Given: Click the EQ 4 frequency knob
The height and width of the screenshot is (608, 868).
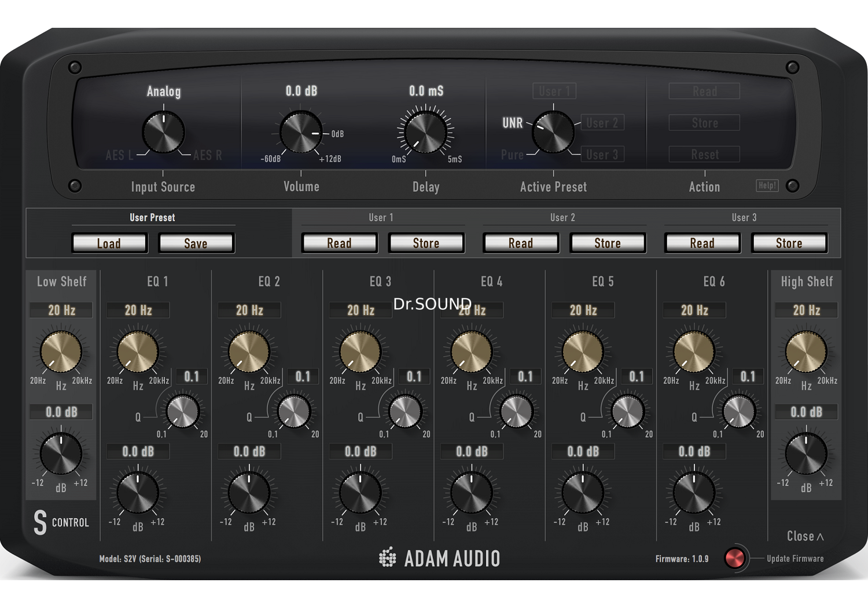Looking at the screenshot, I should click(x=472, y=351).
